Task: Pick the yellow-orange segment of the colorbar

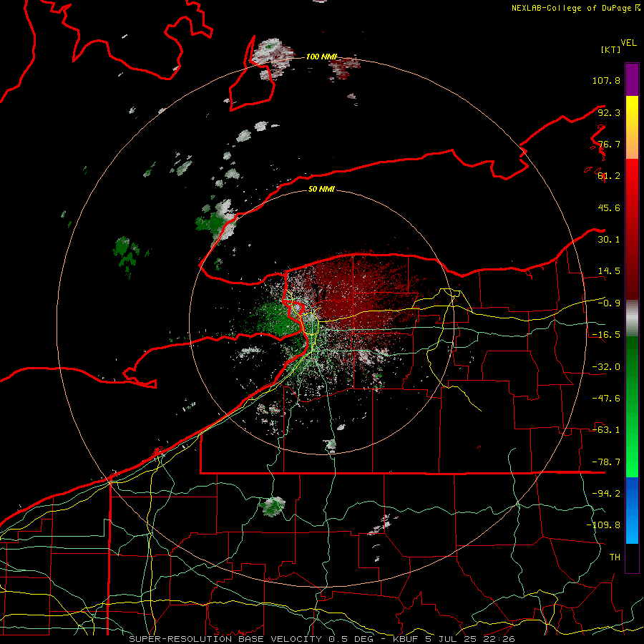Action: tap(632, 127)
